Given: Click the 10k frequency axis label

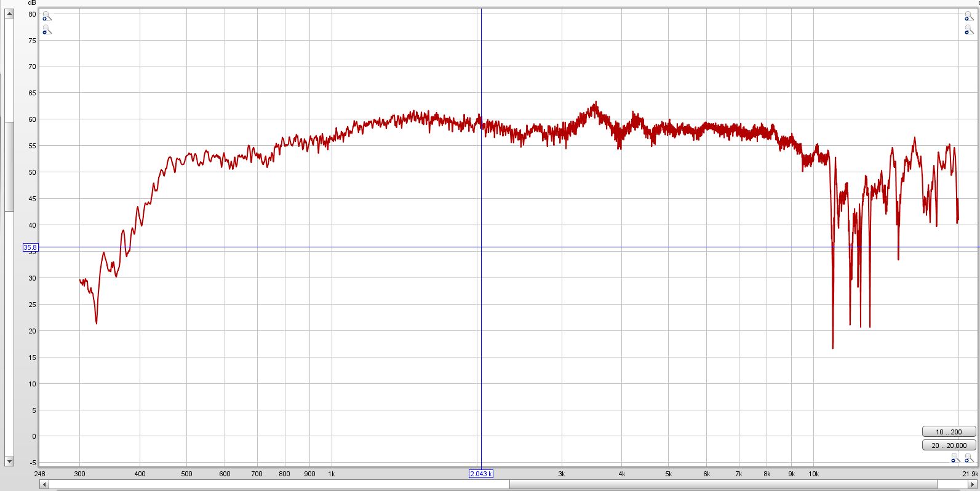Looking at the screenshot, I should [813, 474].
